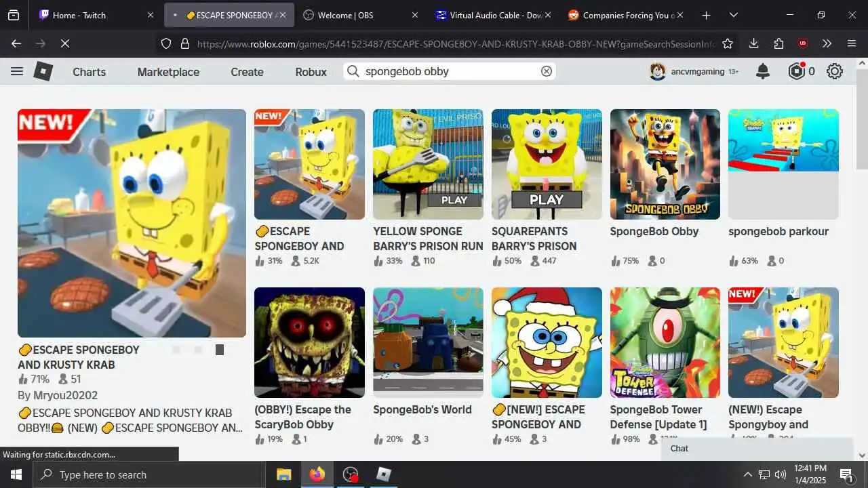Click the featured ESCAPE SPONGEBOY AND KRUSTY KRAB title
Screen dimensions: 868x488
tap(78, 357)
